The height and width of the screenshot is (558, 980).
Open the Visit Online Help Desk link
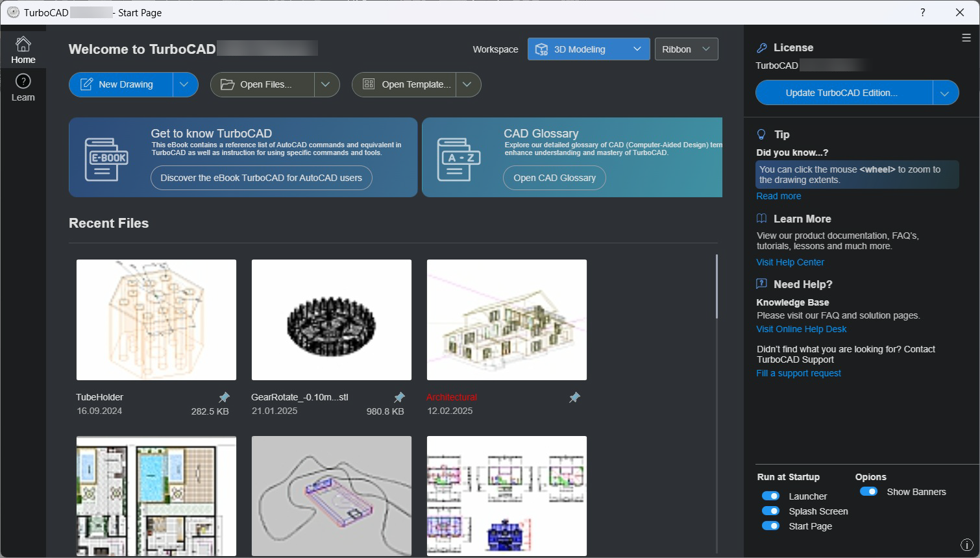coord(801,329)
